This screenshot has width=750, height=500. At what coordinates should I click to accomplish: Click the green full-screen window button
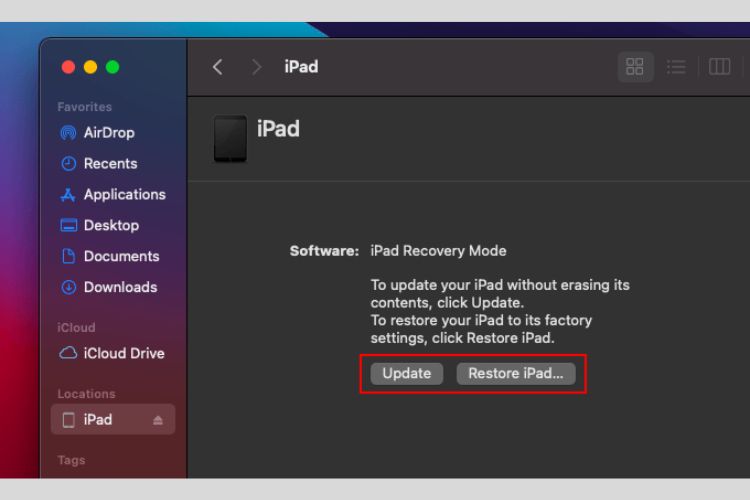[x=113, y=67]
